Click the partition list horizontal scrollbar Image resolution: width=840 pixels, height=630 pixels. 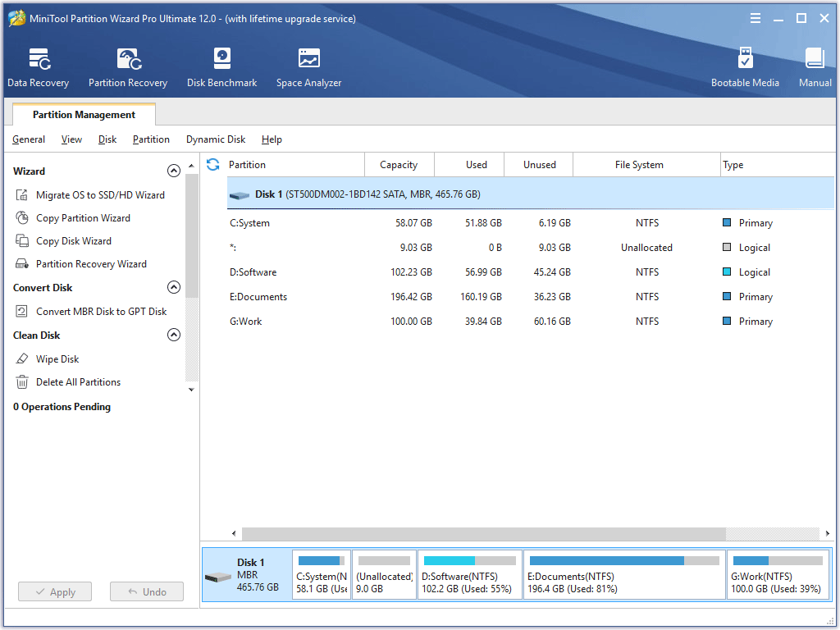pos(484,533)
